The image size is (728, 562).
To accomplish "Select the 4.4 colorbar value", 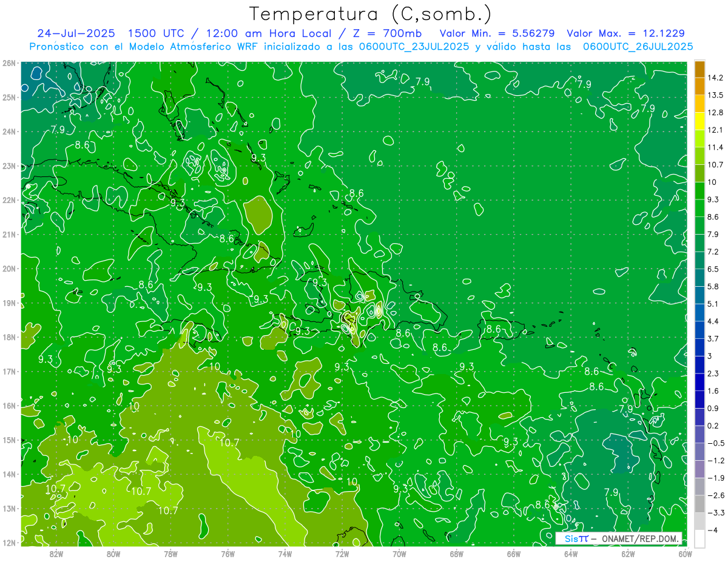I will tap(713, 321).
